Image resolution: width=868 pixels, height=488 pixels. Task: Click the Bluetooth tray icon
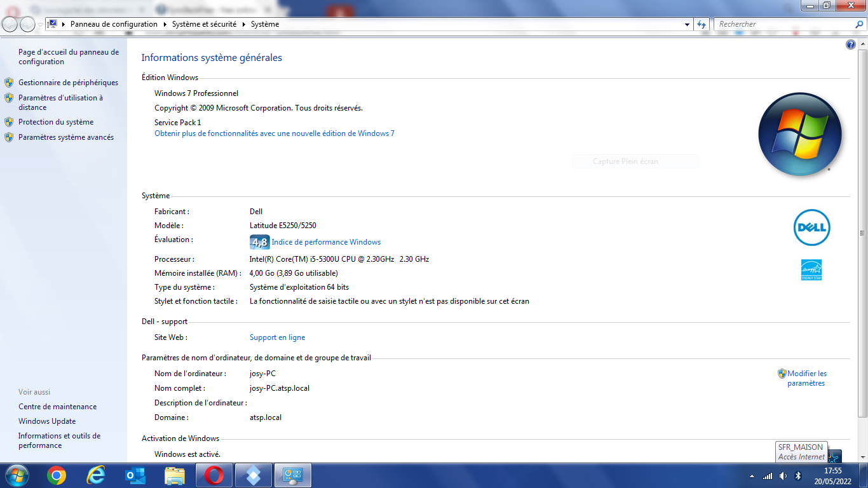tap(798, 476)
